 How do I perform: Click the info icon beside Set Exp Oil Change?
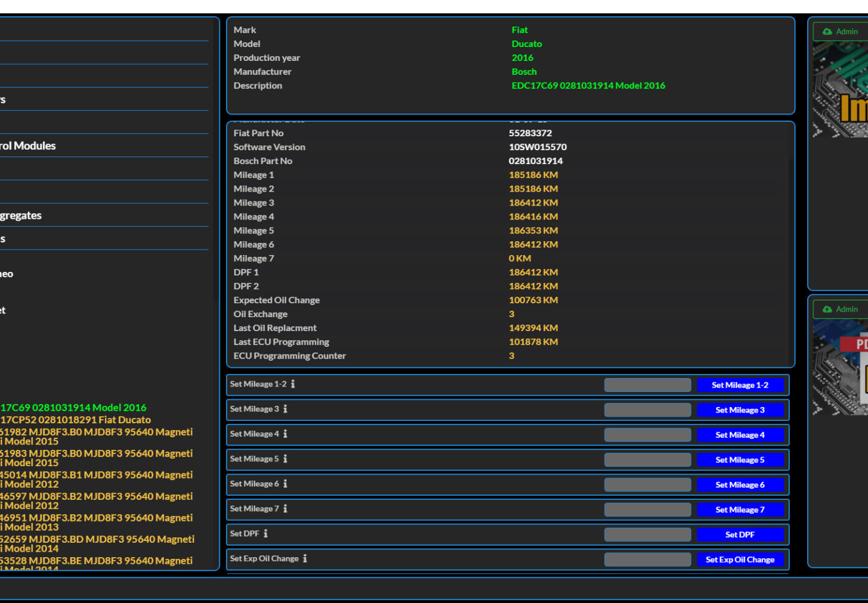pyautogui.click(x=305, y=559)
